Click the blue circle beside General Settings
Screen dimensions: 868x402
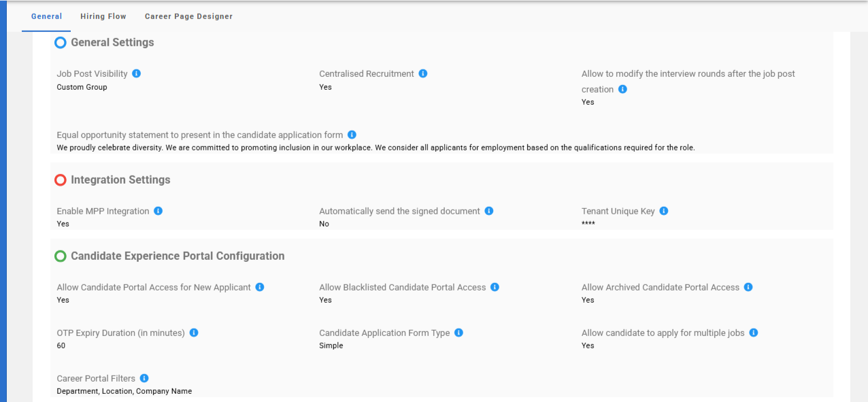[61, 43]
